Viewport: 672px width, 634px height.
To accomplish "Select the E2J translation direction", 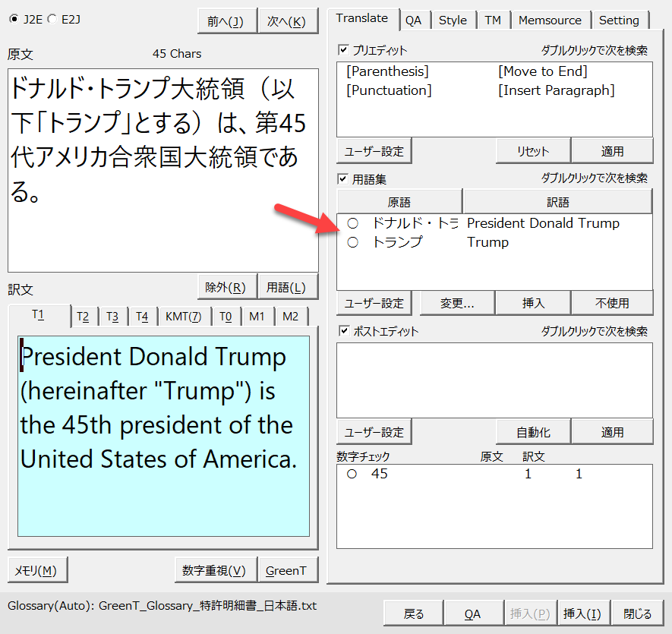I will pos(52,20).
